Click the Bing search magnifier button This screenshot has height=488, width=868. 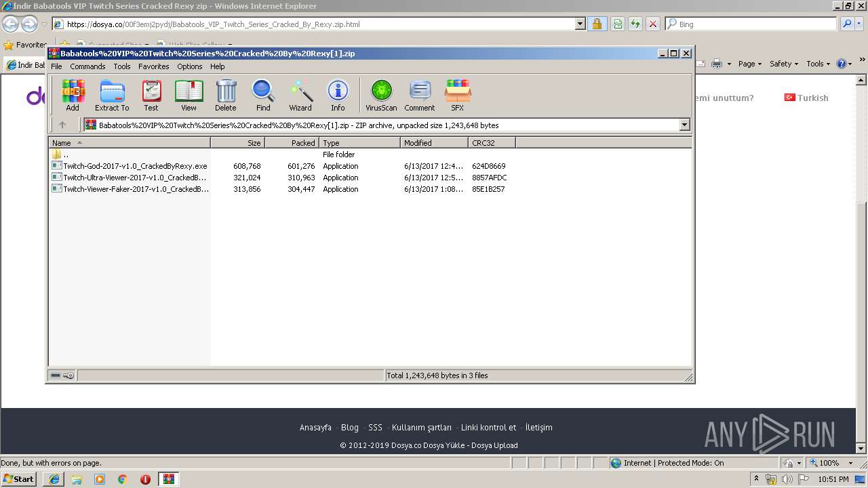pos(847,24)
